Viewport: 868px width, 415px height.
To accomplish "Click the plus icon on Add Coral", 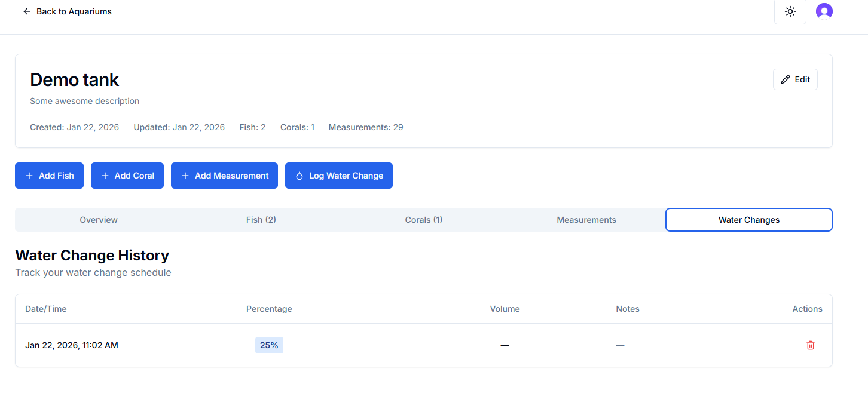I will point(105,176).
